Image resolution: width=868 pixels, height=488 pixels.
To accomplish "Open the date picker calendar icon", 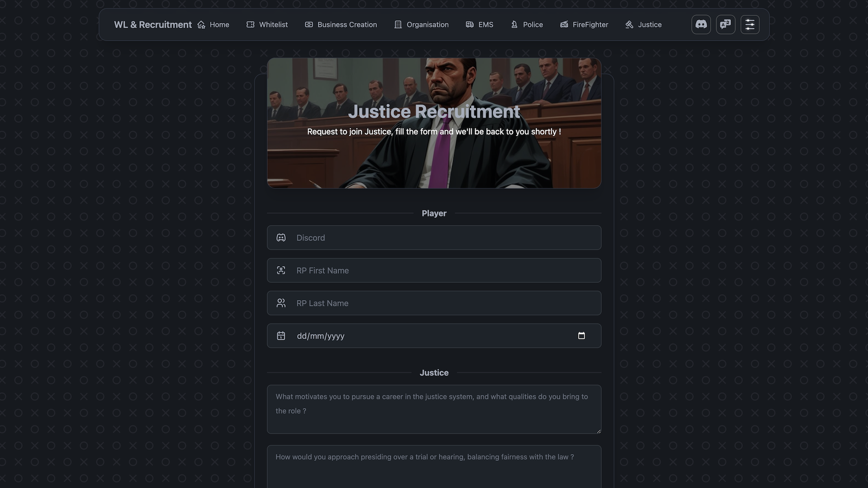I will (581, 336).
